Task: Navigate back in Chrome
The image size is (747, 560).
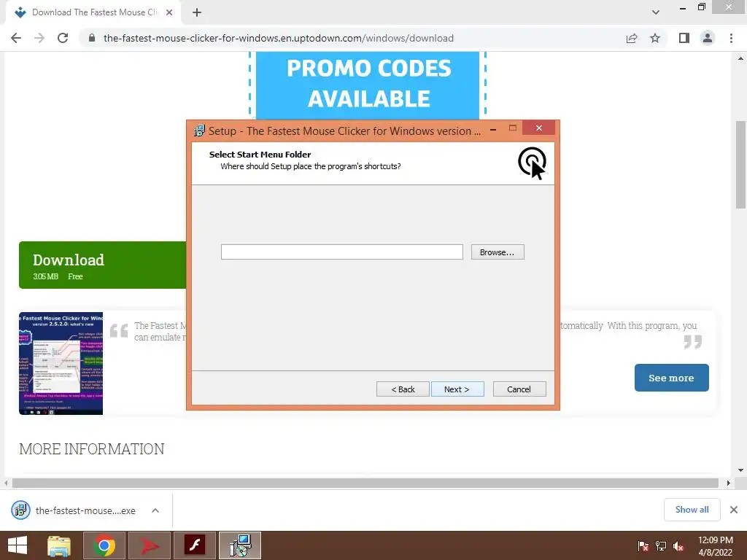Action: (16, 38)
